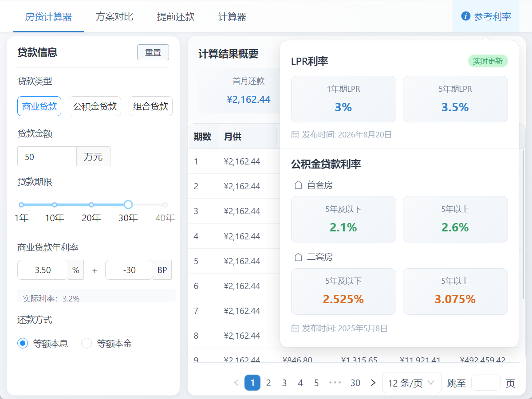Go to page 5 of results
This screenshot has width=532, height=399.
[x=316, y=383]
